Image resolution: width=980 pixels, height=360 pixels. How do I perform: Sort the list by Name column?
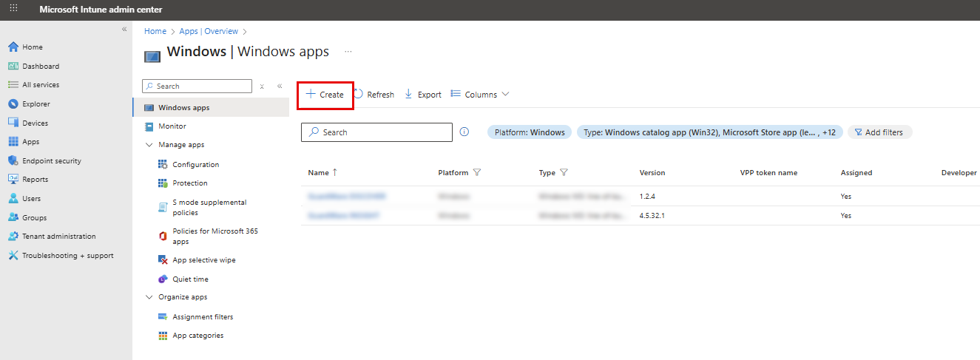[x=319, y=173]
